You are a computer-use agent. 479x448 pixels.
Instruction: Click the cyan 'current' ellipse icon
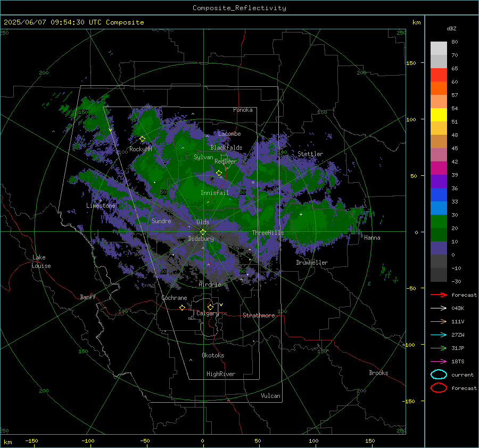(x=439, y=374)
